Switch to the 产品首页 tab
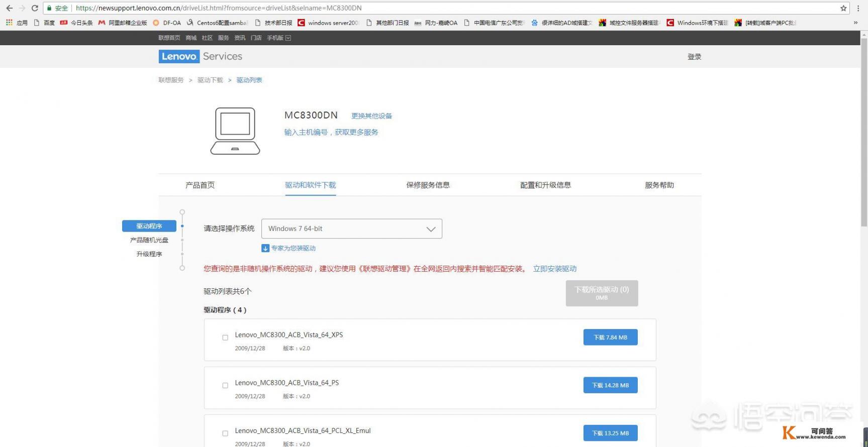The image size is (868, 447). click(x=200, y=185)
